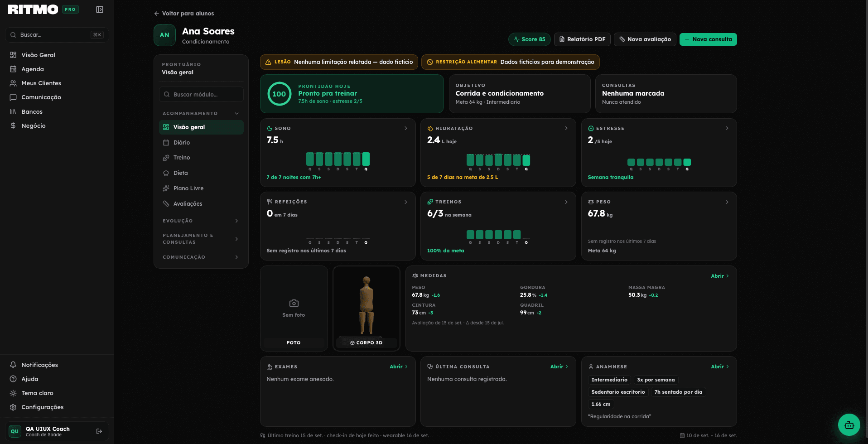
Task: Click the Diário calendar icon
Action: pos(166,142)
